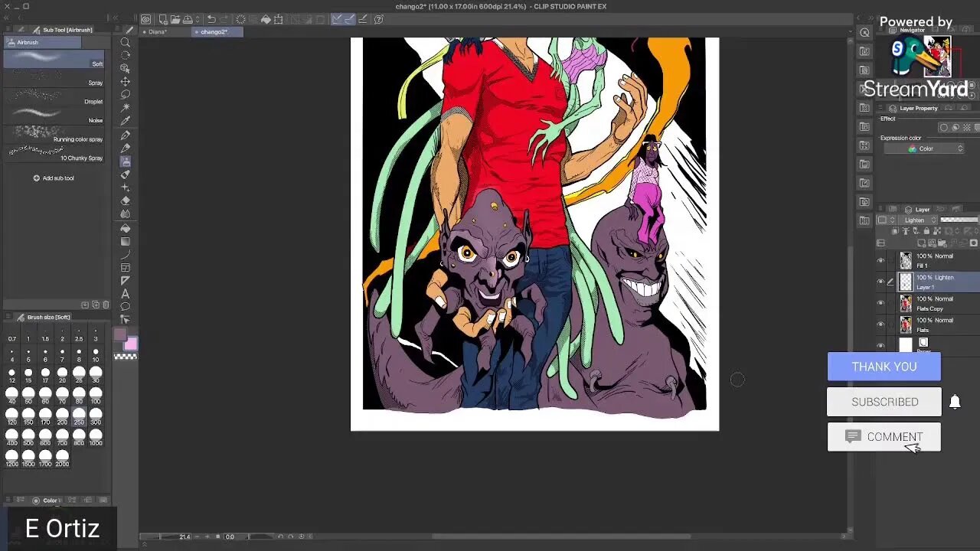Click the transparent color swatch
The image size is (980, 551).
pos(126,357)
